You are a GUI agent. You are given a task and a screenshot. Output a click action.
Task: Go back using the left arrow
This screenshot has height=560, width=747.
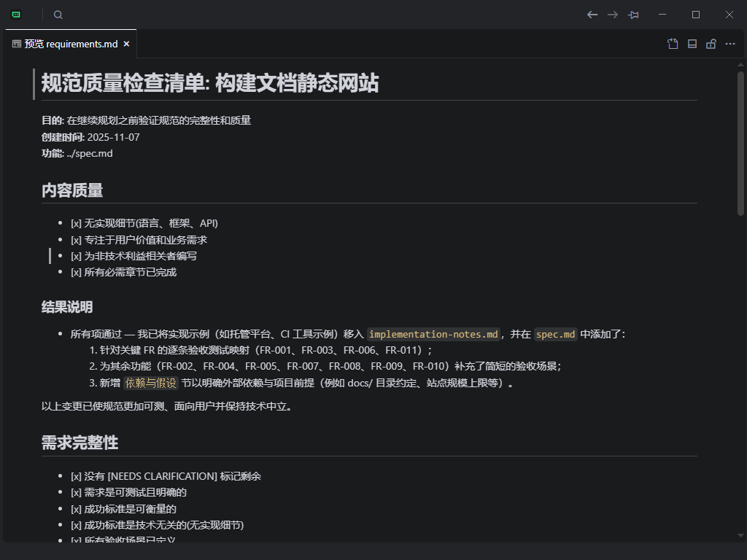(592, 15)
